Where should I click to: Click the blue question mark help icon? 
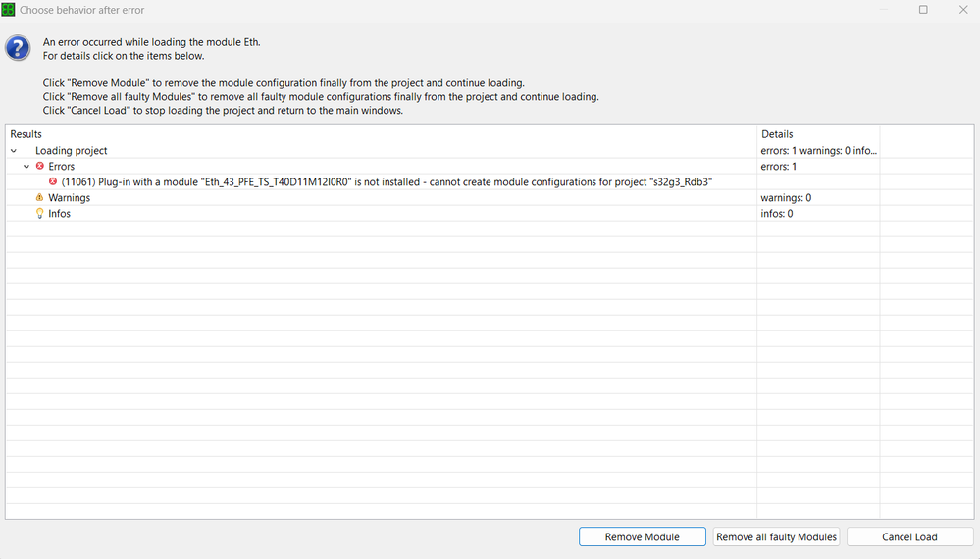(18, 48)
